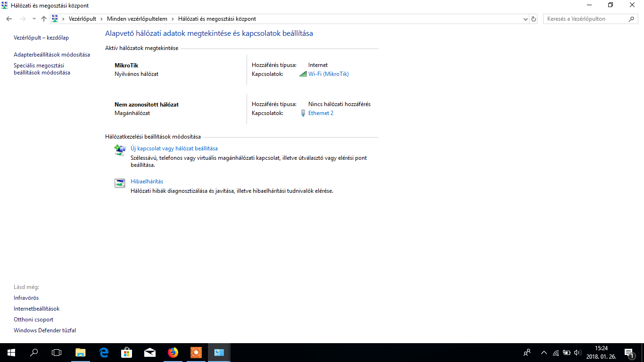
Task: Select the Vezérlőpult breadcrumb
Action: [83, 19]
